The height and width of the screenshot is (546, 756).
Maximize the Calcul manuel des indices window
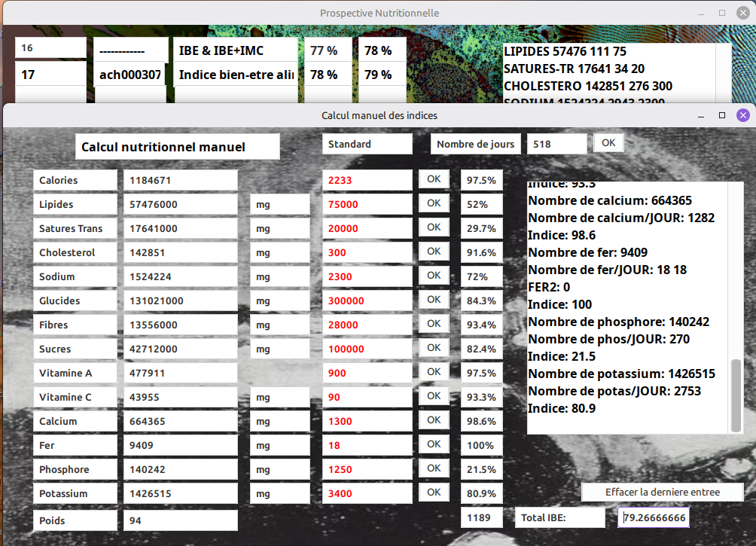pyautogui.click(x=722, y=115)
